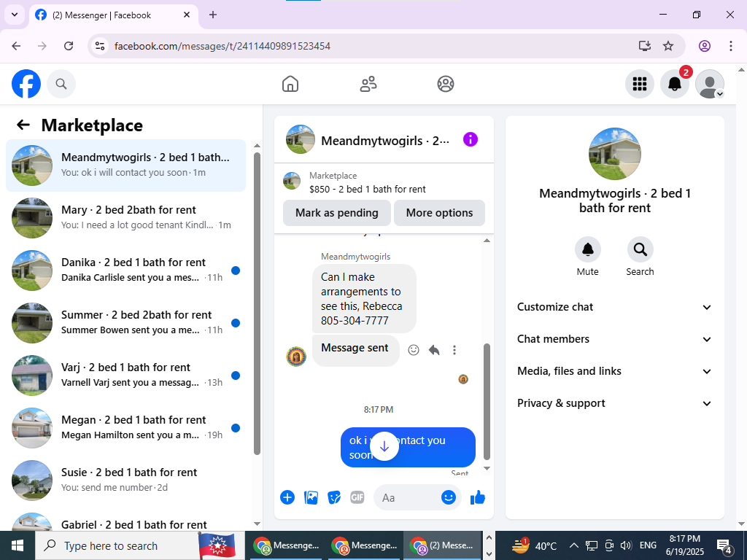Show hidden system tray icons chevron
Screen dimensions: 747x560
(574, 545)
